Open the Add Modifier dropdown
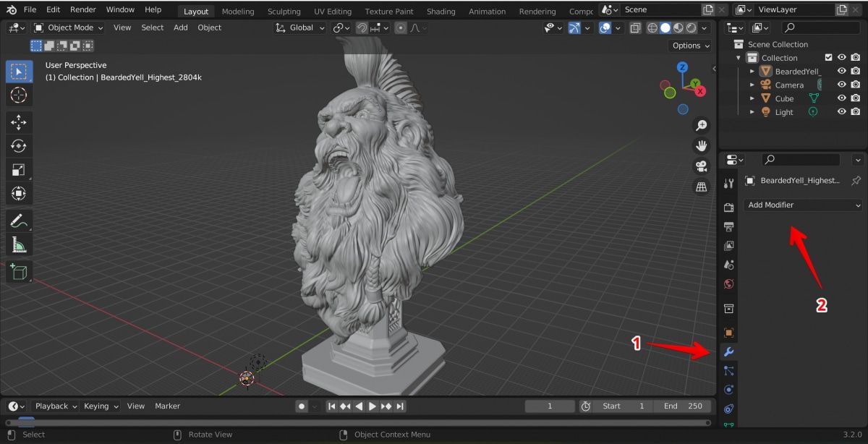868x444 pixels. 803,205
